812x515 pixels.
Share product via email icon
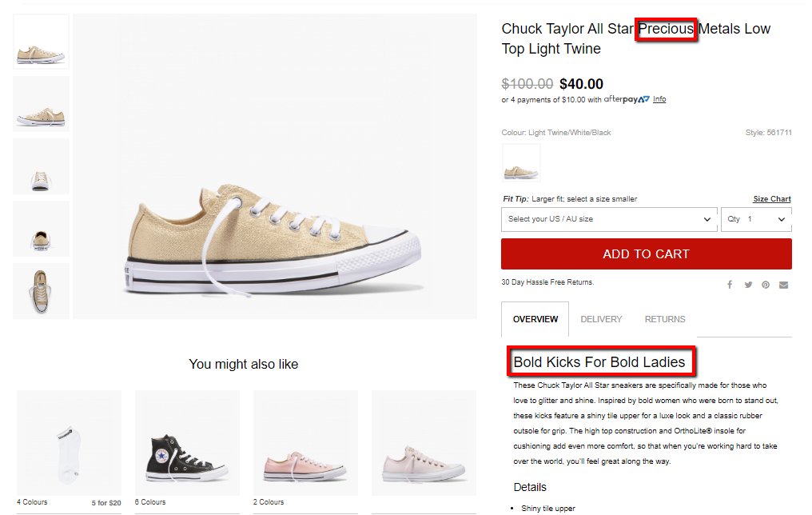coord(783,285)
